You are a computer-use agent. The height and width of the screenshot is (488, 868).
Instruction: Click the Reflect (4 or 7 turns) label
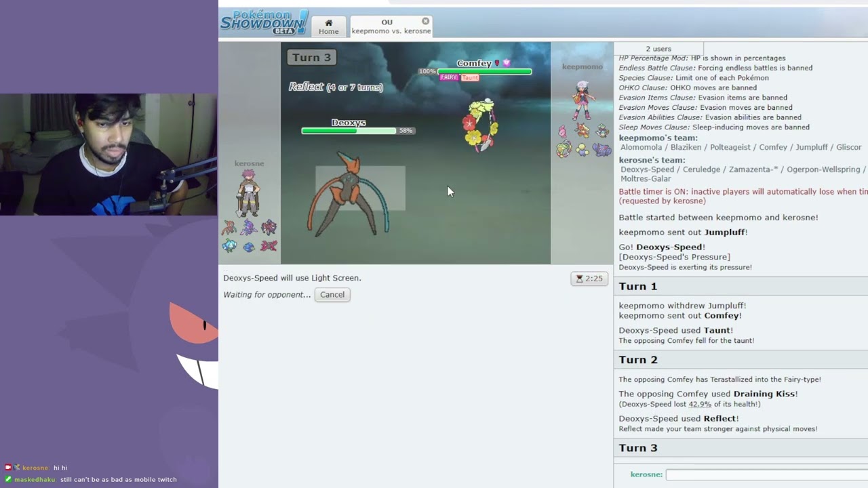(336, 87)
